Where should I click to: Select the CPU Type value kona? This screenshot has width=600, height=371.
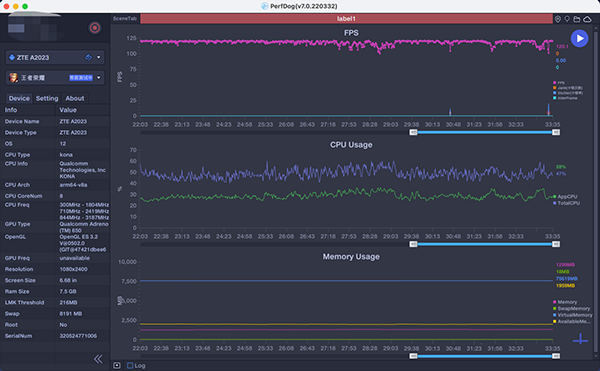point(66,155)
